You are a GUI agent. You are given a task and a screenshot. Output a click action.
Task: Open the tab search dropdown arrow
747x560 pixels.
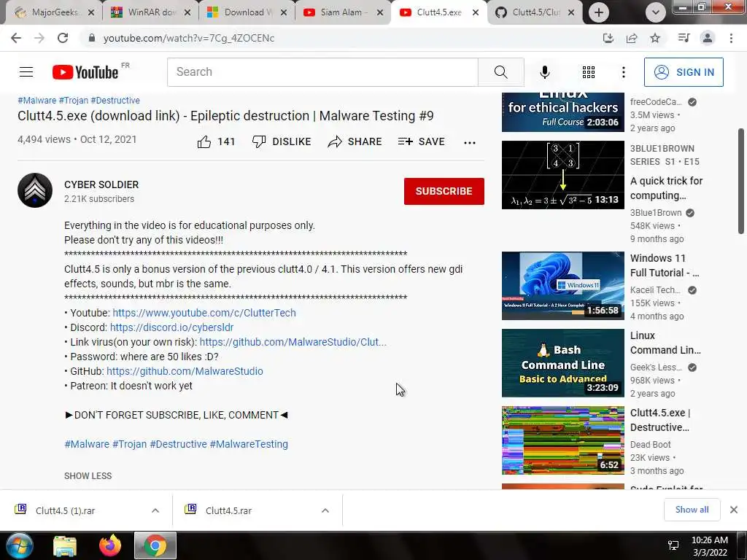click(656, 12)
